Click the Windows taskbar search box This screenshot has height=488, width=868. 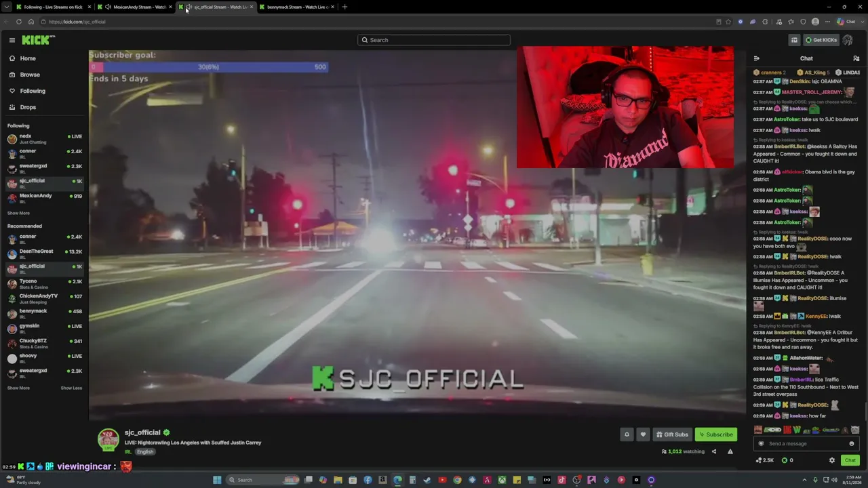(x=263, y=480)
